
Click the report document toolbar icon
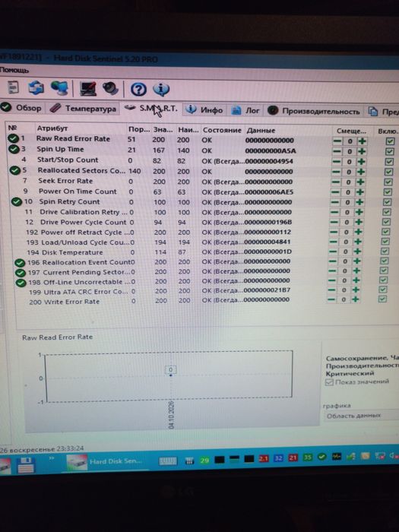click(x=13, y=87)
